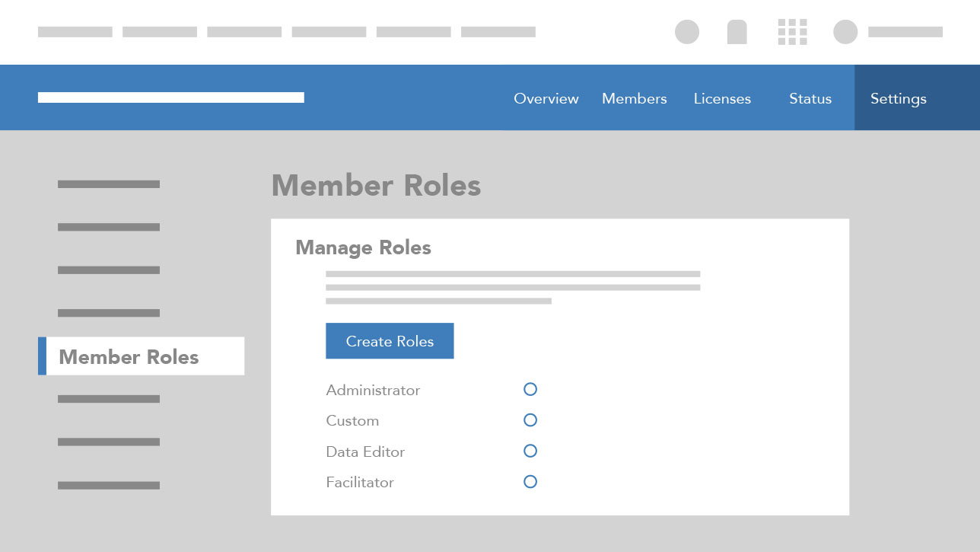Open the Overview tab
Image resolution: width=980 pixels, height=552 pixels.
[x=546, y=98]
